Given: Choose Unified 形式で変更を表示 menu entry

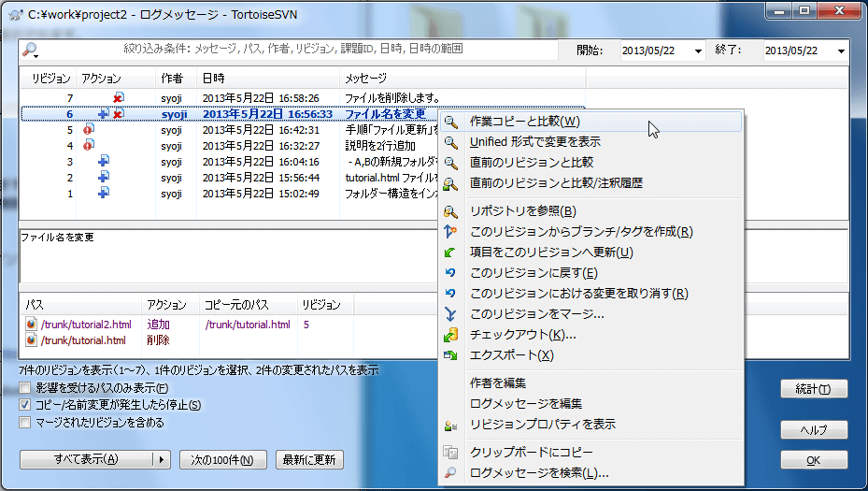Looking at the screenshot, I should pos(591,142).
